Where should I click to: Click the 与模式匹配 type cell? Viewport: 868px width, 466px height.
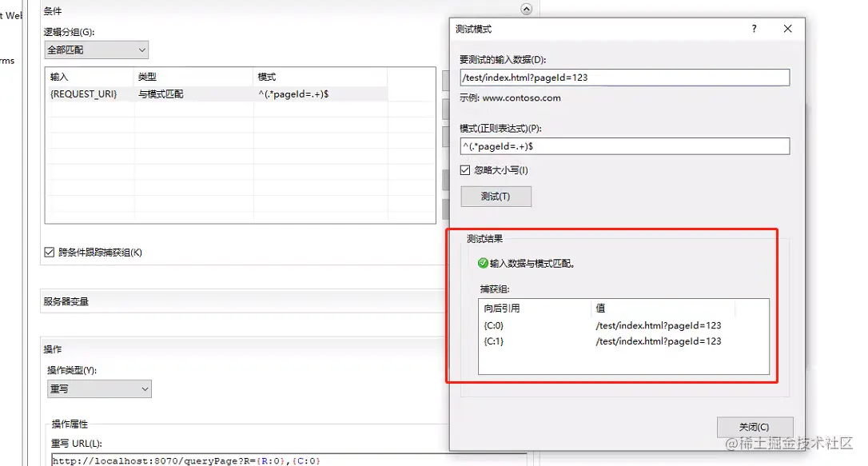161,94
